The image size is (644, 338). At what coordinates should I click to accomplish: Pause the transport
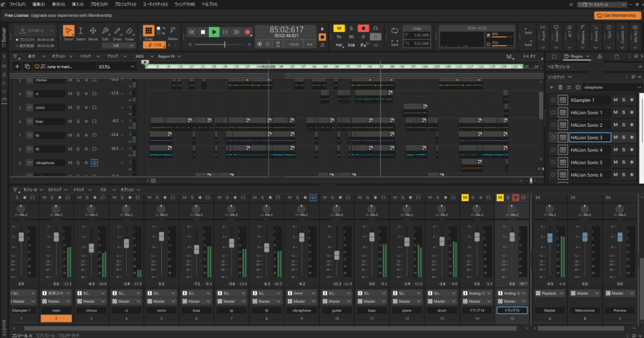pos(225,32)
